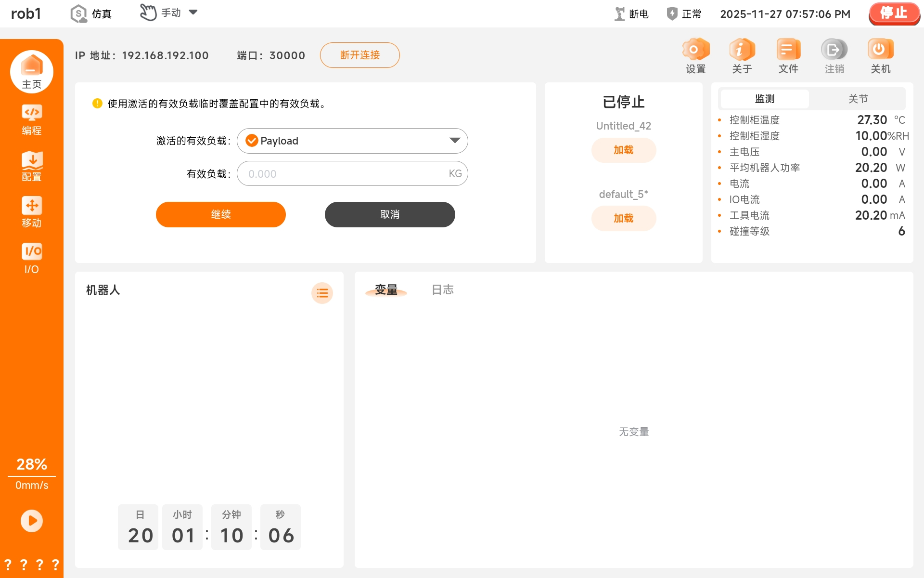Image resolution: width=924 pixels, height=578 pixels.
Task: Click the 取消 cancel button
Action: (390, 214)
